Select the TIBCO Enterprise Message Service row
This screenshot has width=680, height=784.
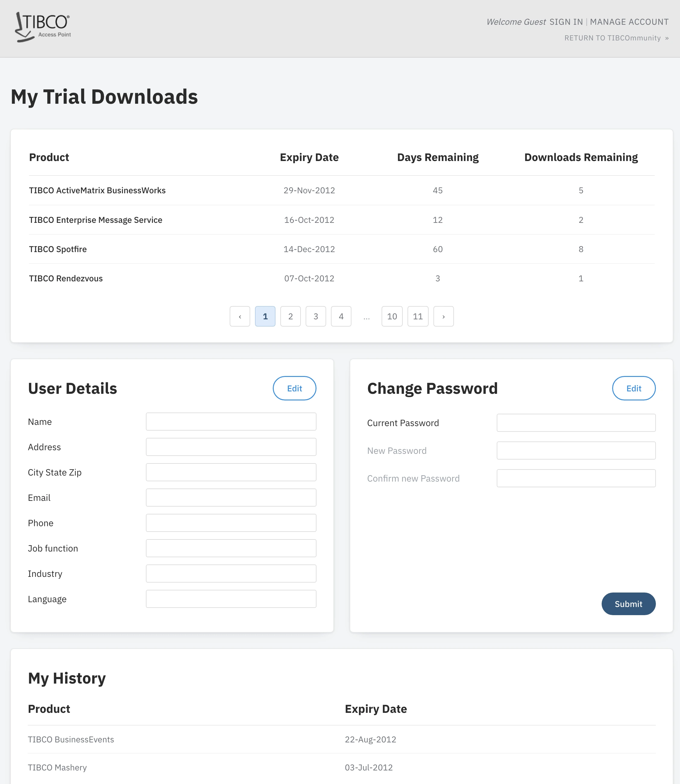click(342, 220)
